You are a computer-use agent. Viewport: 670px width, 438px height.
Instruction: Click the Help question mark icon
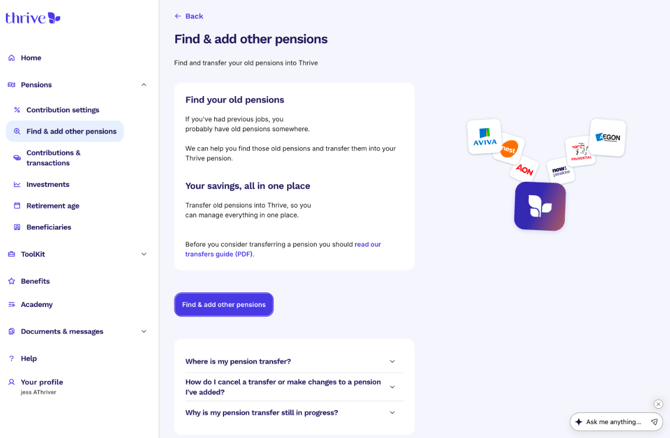click(12, 358)
